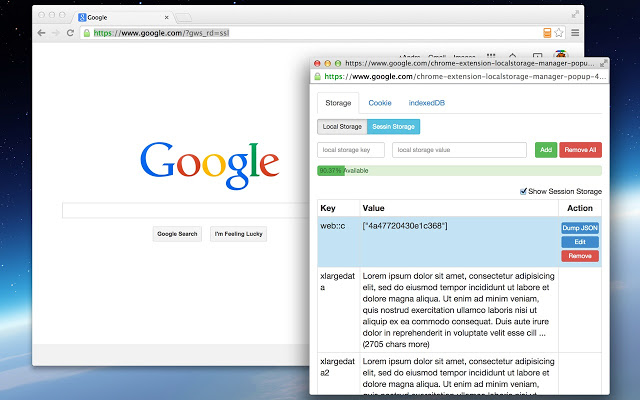Image resolution: width=640 pixels, height=400 pixels.
Task: Close the Google tab
Action: (x=167, y=18)
